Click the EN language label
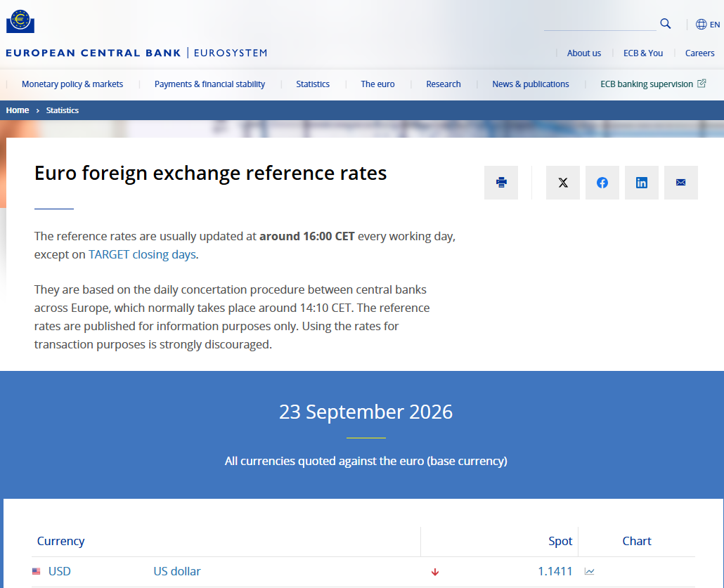 tap(715, 25)
